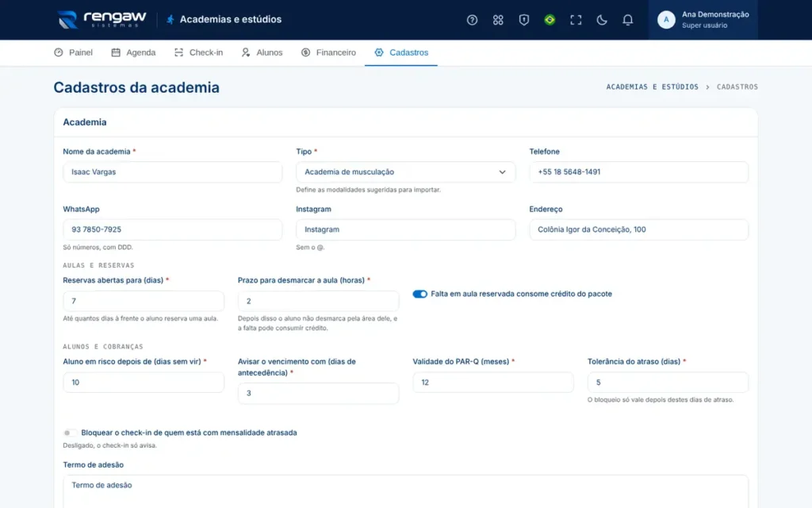
Task: Click hint 'Define as modalidades sugeridas para importar.'
Action: coord(368,190)
